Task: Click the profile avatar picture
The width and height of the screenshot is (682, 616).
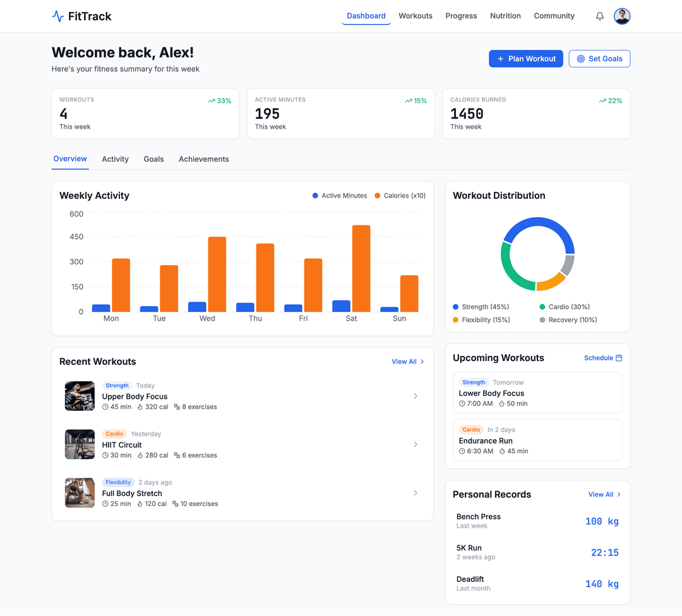Action: click(x=622, y=16)
